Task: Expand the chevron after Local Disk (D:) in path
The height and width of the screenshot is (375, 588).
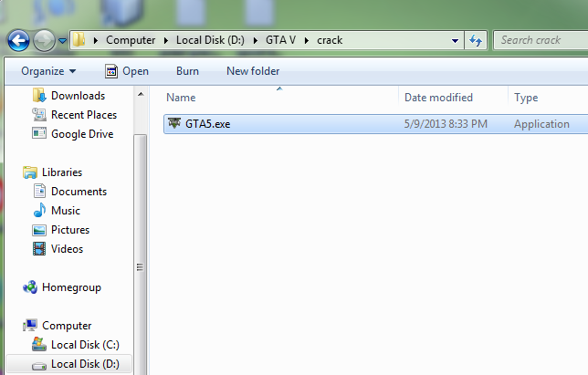Action: 256,40
